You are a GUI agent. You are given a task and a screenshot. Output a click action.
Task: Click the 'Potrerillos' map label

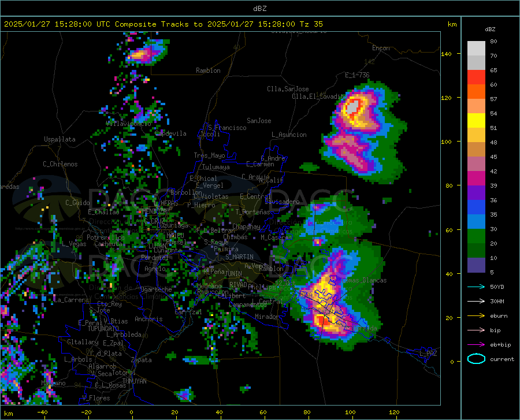pyautogui.click(x=106, y=237)
